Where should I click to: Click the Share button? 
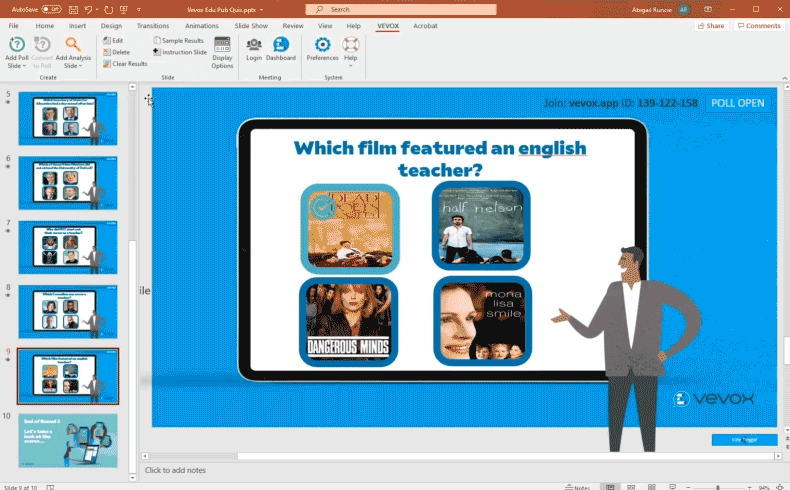click(711, 26)
